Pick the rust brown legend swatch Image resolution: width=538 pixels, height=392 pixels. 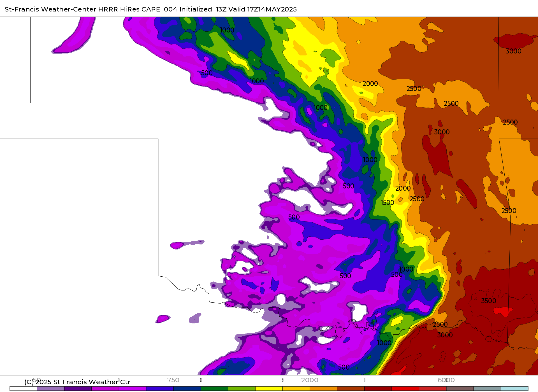(351, 389)
